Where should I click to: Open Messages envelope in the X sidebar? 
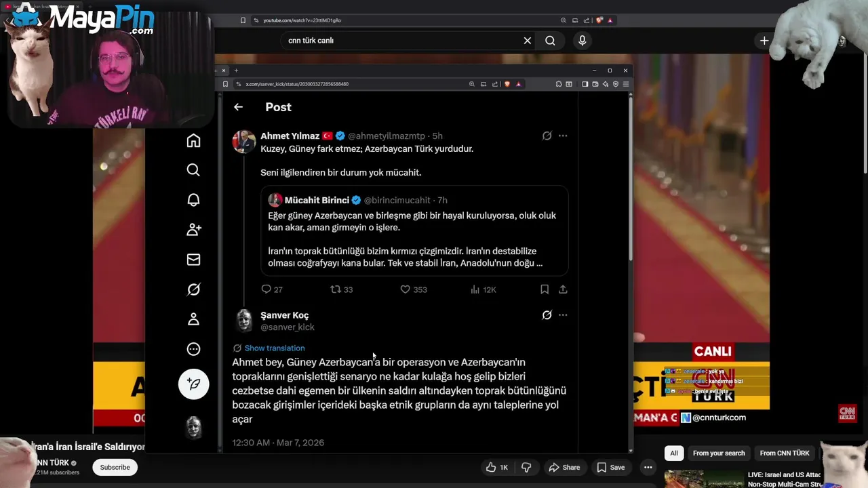point(193,260)
